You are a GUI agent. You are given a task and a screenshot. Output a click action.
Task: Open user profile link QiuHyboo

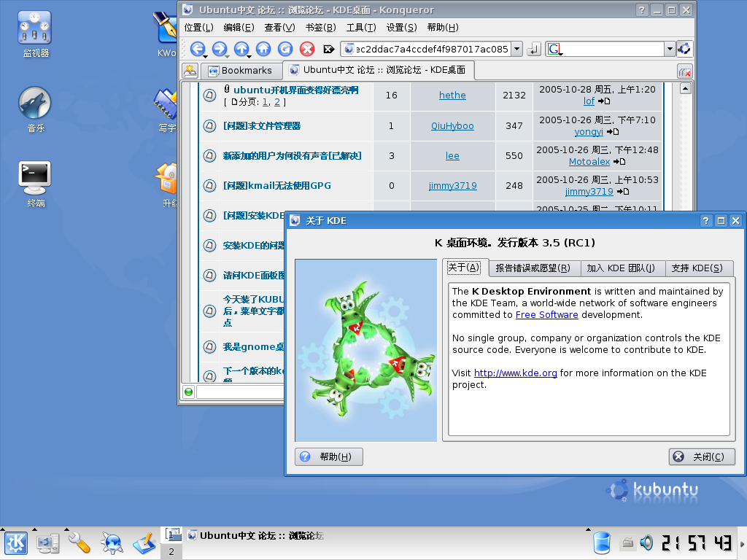tap(452, 125)
